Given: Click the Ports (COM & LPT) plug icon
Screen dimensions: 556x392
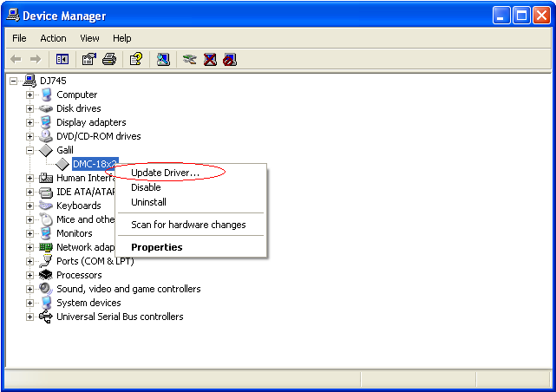Looking at the screenshot, I should point(46,261).
